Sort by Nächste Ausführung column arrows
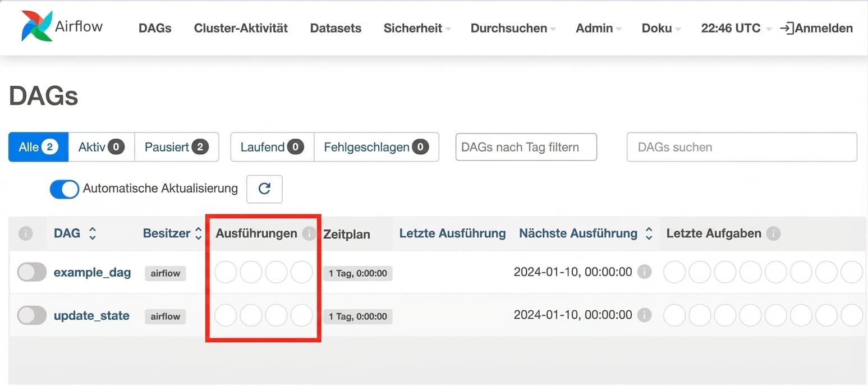Screen dimensions: 868x386 pos(649,233)
